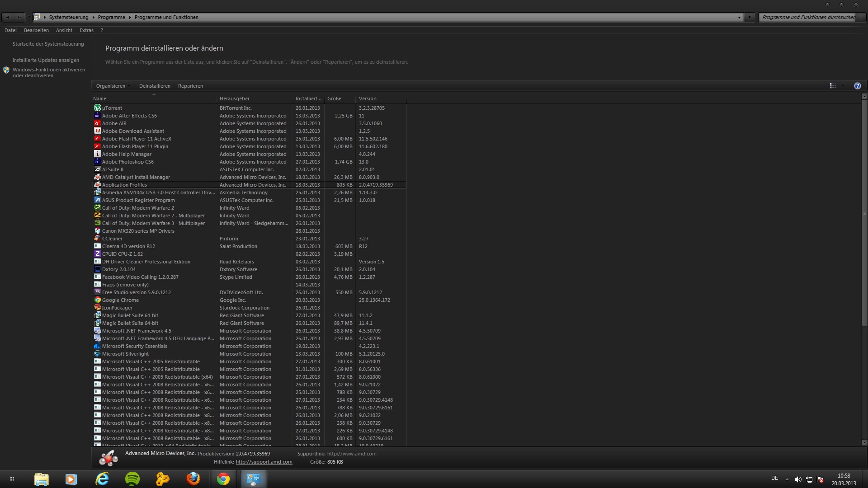This screenshot has width=868, height=488.
Task: Click the help question mark icon
Action: [x=857, y=86]
